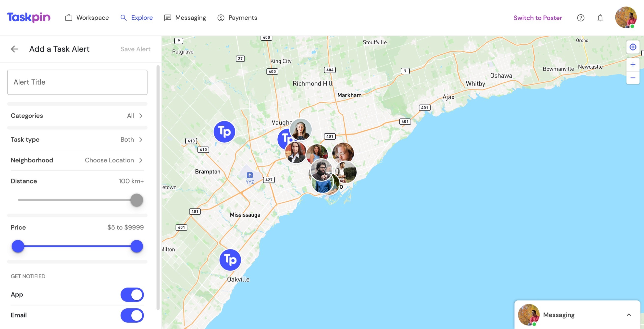
Task: Click the Distance slider handle
Action: click(136, 200)
